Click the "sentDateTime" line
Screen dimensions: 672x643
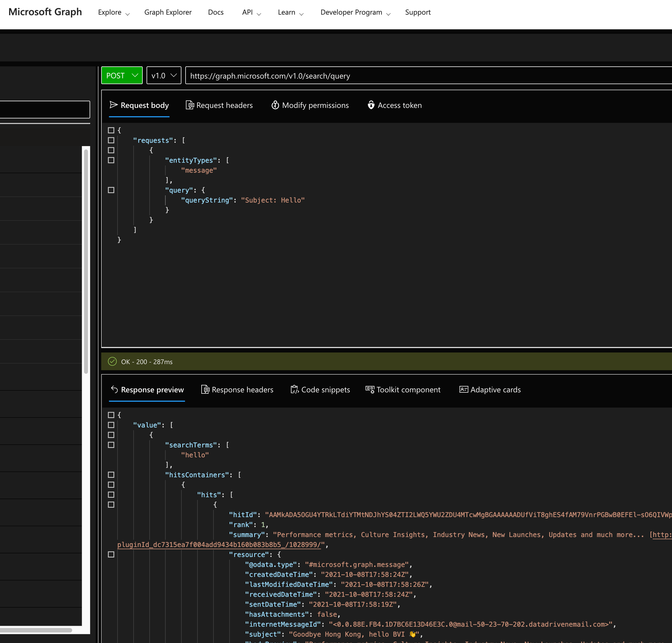coord(323,604)
